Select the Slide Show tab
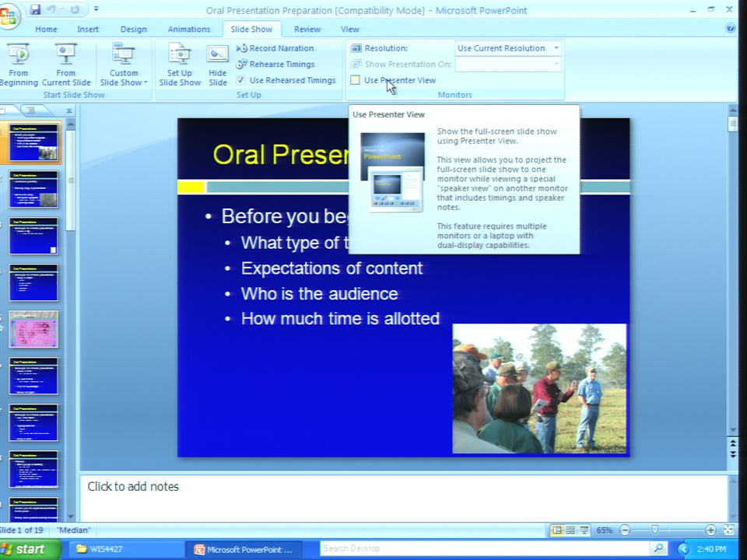This screenshot has width=747, height=560. tap(251, 29)
